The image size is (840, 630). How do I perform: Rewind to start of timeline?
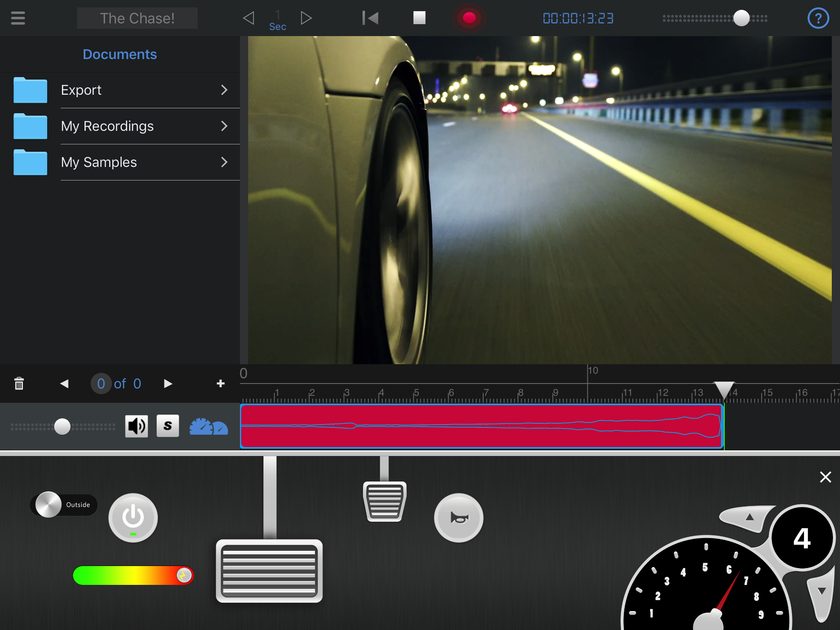pyautogui.click(x=370, y=18)
